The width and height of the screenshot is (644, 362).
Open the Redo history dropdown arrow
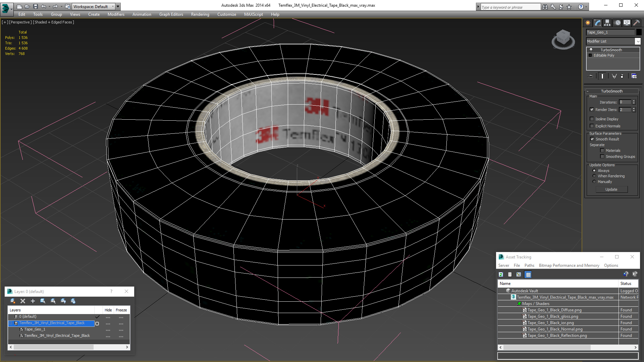coord(61,6)
